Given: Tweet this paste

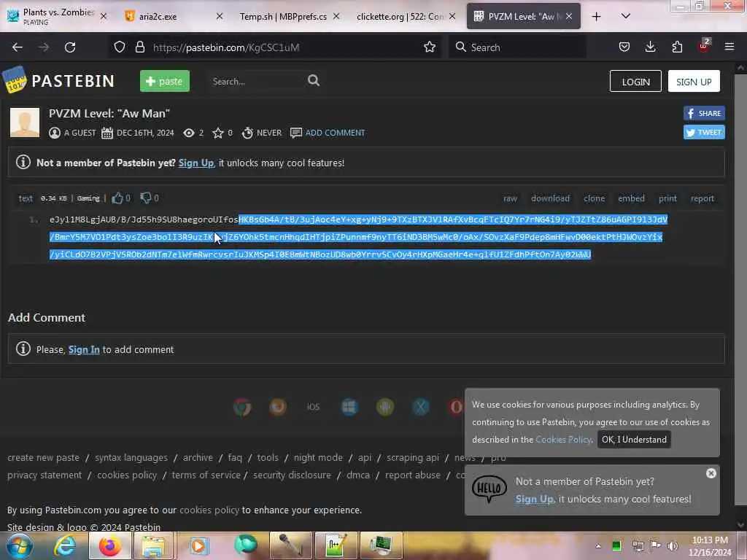Looking at the screenshot, I should [704, 133].
